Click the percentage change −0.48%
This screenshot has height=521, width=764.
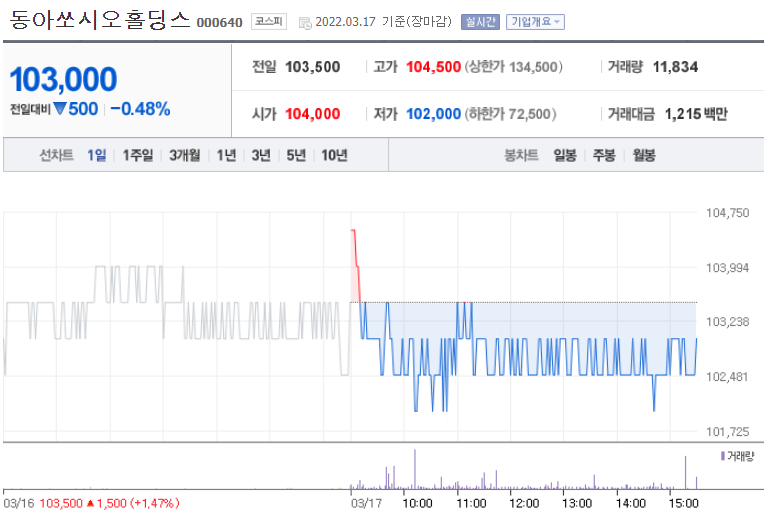140,109
